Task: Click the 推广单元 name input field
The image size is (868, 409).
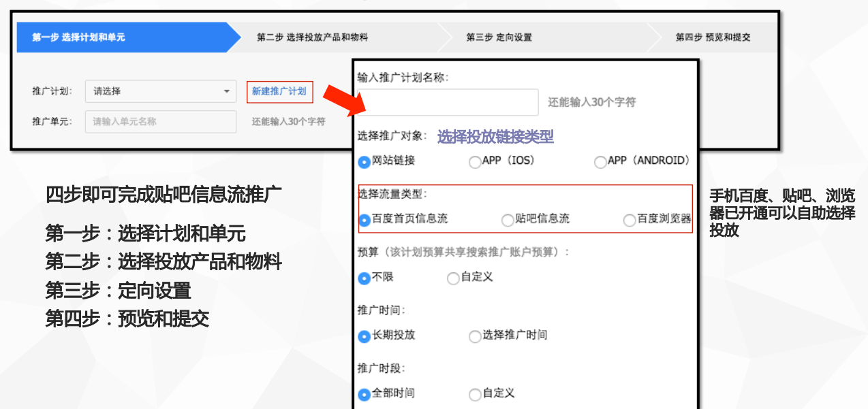Action: 161,122
